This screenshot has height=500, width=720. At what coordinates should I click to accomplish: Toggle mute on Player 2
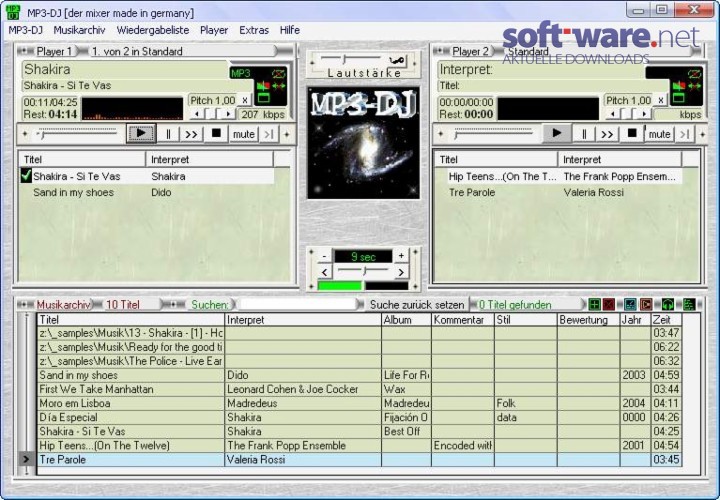[659, 134]
